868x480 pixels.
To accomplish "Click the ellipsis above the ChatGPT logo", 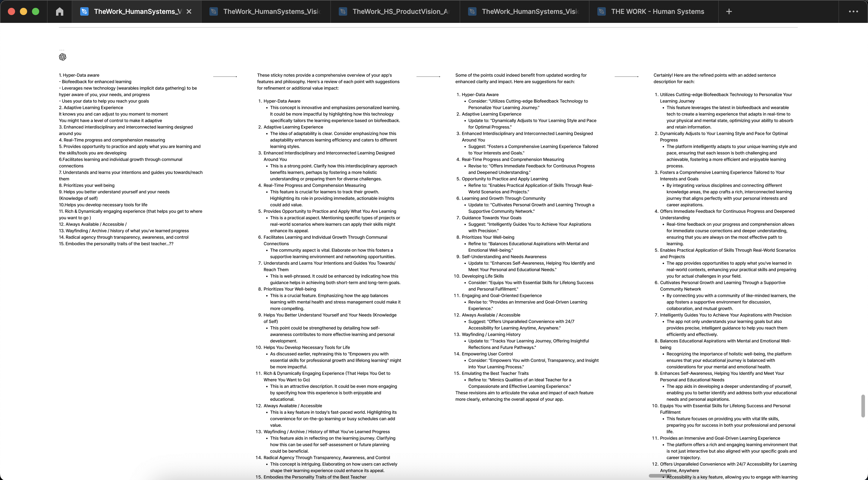I will coord(62,49).
